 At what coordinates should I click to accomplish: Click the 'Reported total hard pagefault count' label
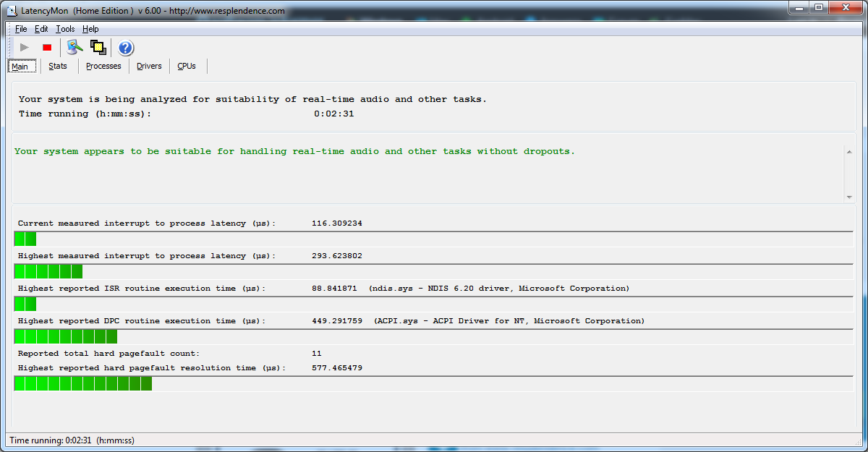[x=109, y=354]
